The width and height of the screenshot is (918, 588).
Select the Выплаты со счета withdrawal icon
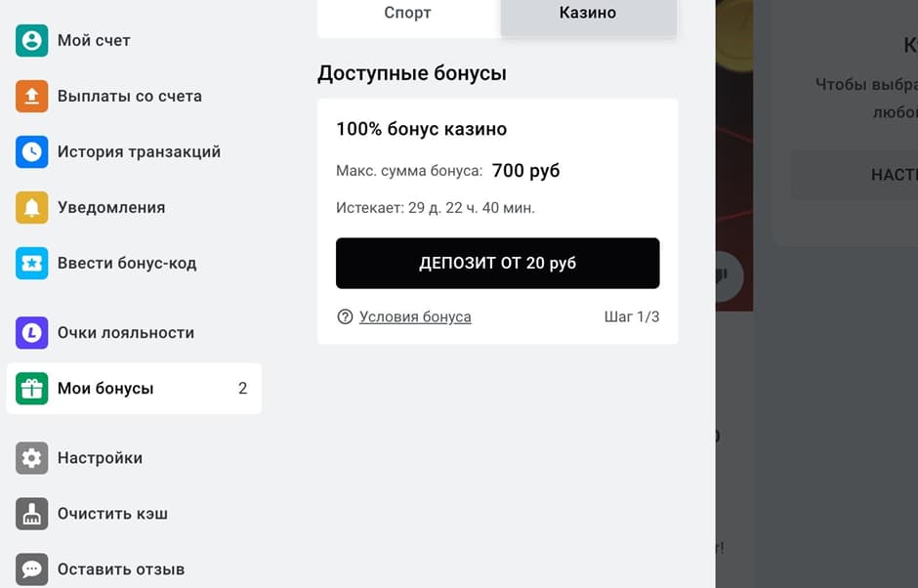point(30,96)
